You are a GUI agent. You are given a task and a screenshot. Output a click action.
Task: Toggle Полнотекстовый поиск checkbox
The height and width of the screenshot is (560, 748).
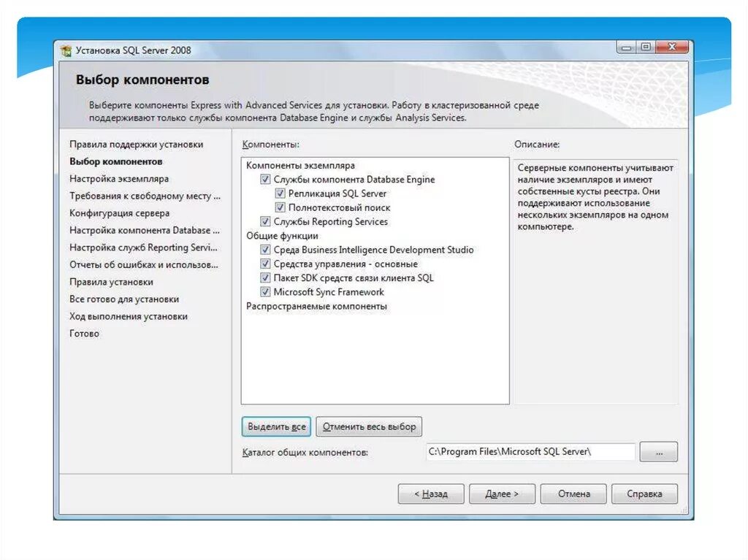(x=280, y=207)
